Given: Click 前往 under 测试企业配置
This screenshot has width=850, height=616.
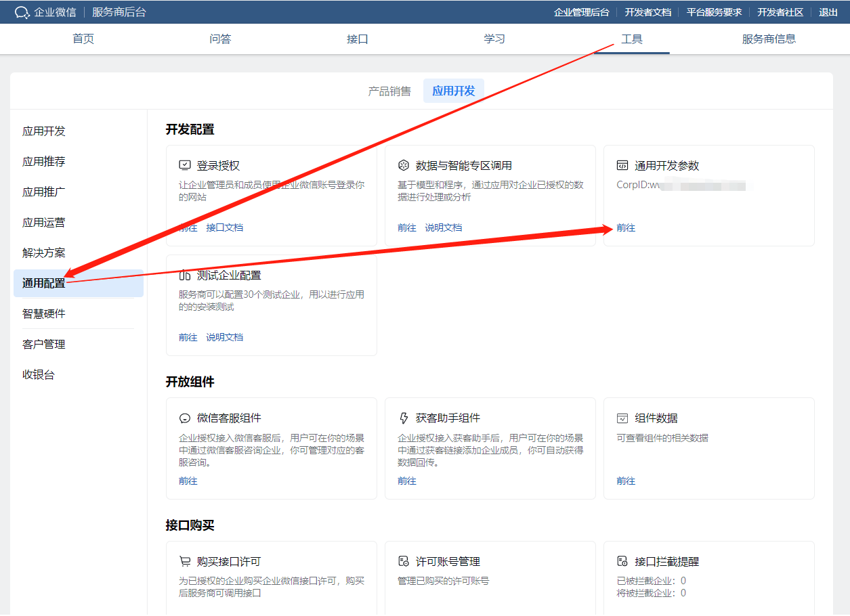Looking at the screenshot, I should pos(188,337).
